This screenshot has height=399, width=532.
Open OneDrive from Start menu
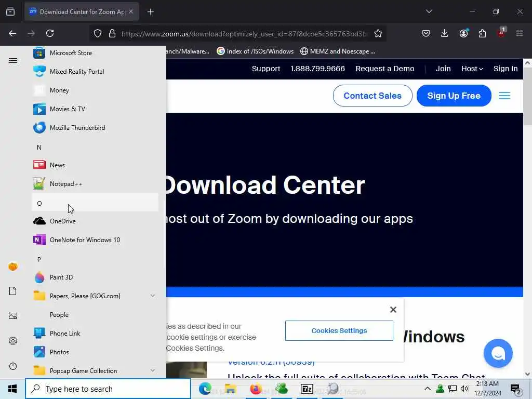click(x=95, y=221)
